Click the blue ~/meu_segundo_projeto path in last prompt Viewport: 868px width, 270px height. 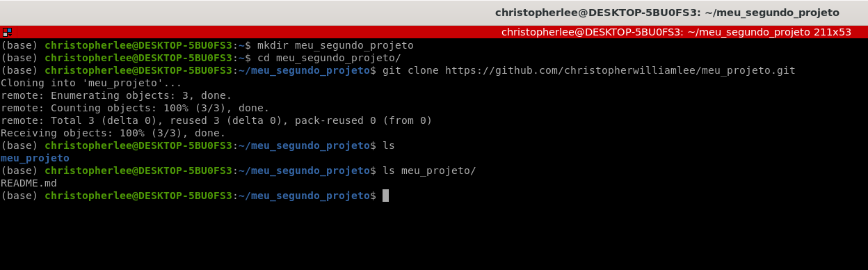click(x=304, y=196)
